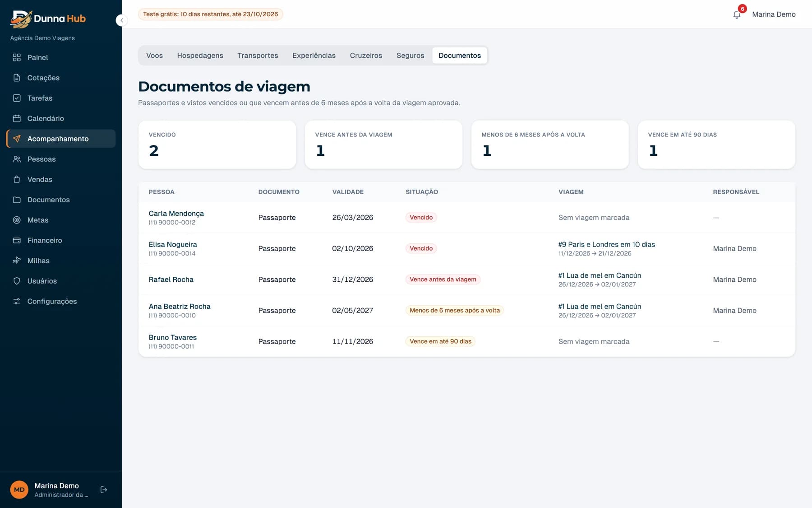Switch to the Voos tab

(154, 56)
